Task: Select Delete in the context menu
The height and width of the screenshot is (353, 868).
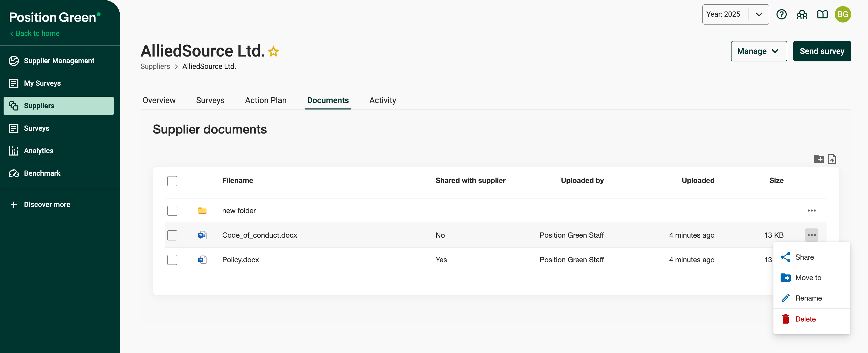Action: click(x=805, y=319)
